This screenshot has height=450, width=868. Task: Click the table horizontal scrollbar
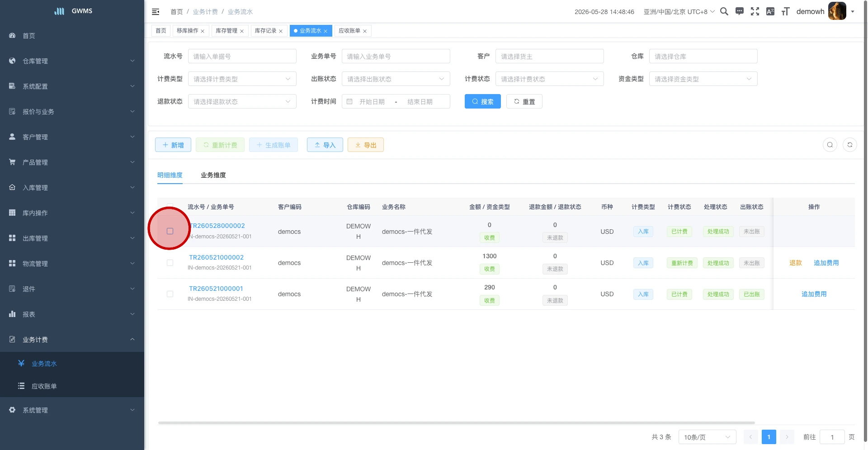457,423
